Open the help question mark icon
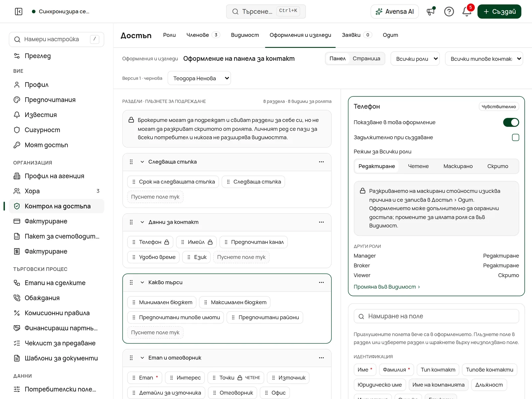 point(449,12)
